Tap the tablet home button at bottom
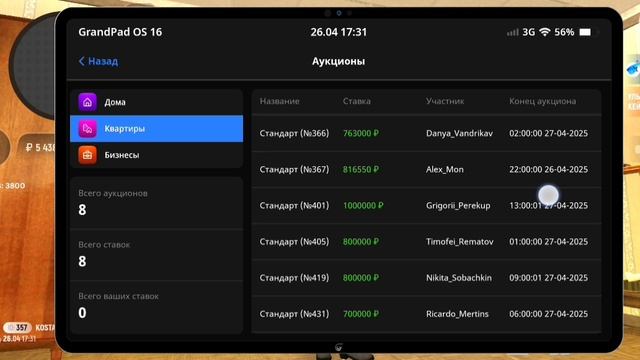Image resolution: width=640 pixels, height=360 pixels. (x=338, y=347)
